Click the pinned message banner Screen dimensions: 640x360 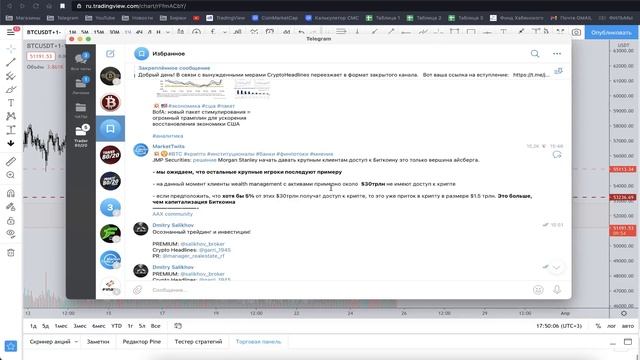pyautogui.click(x=343, y=71)
